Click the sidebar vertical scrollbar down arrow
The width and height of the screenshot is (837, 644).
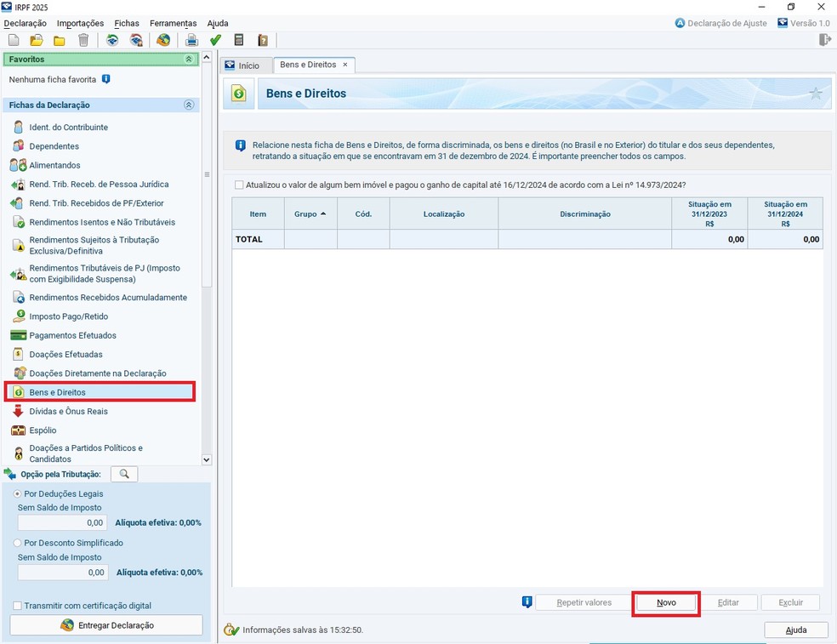pos(206,459)
